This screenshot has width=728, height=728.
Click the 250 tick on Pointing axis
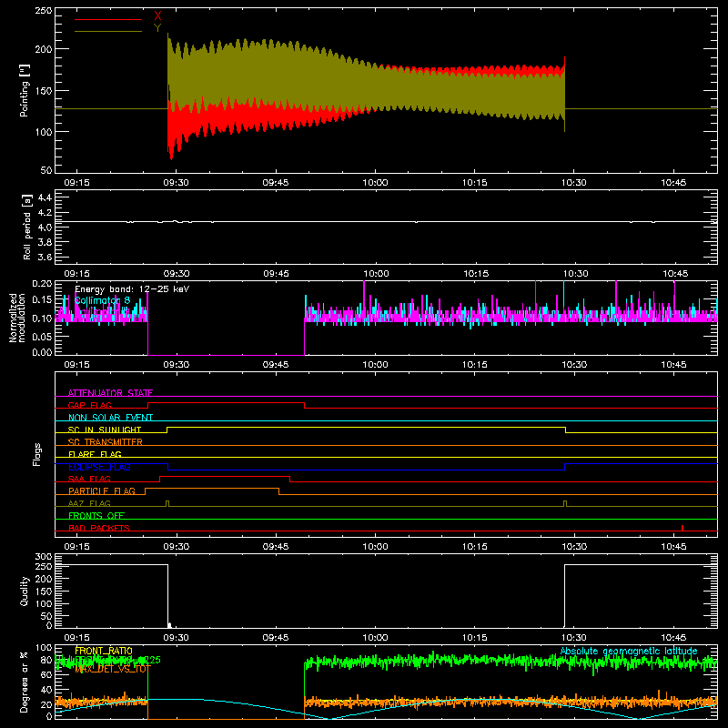[x=43, y=11]
